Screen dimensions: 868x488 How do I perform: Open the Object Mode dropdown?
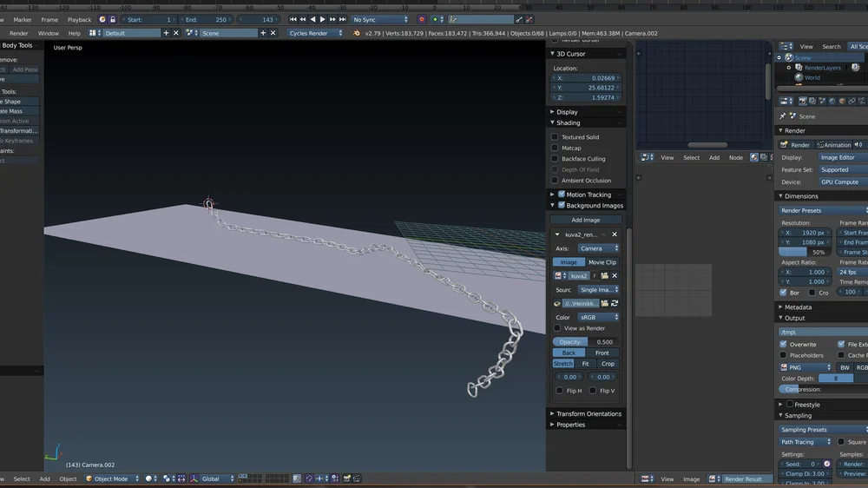pos(113,478)
